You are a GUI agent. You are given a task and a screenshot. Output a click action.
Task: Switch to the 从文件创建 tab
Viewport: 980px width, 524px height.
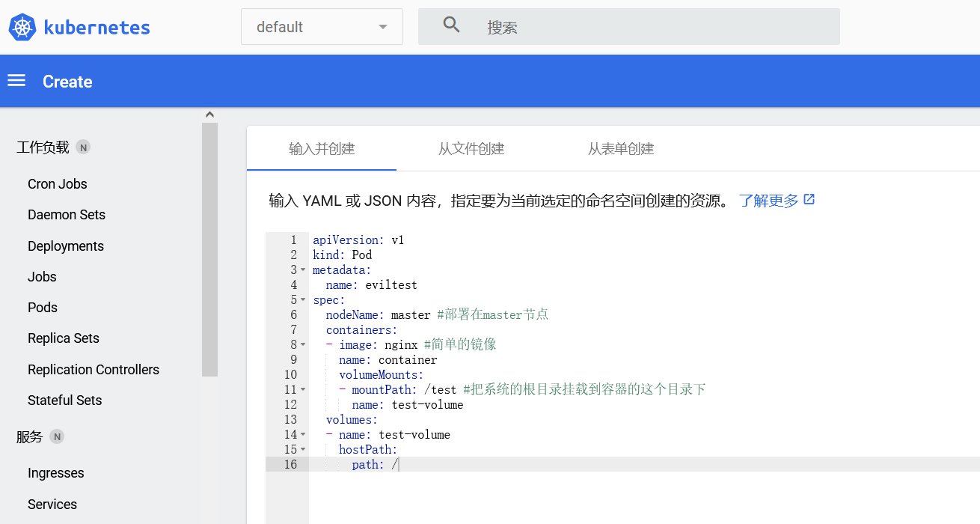[x=471, y=149]
